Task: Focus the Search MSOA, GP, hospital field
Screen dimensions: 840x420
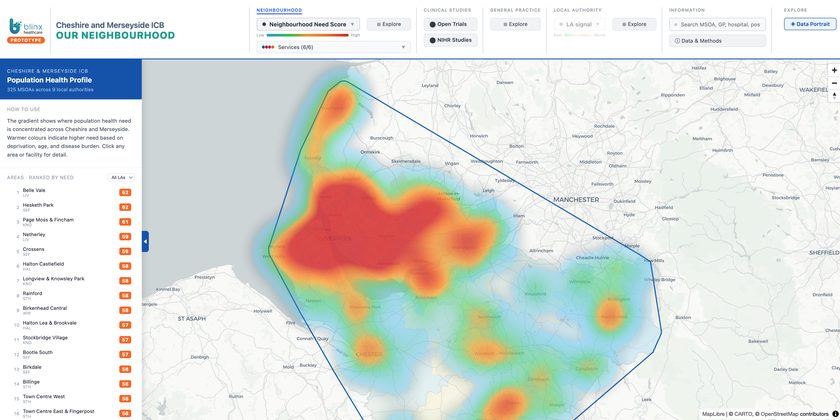Action: click(717, 24)
